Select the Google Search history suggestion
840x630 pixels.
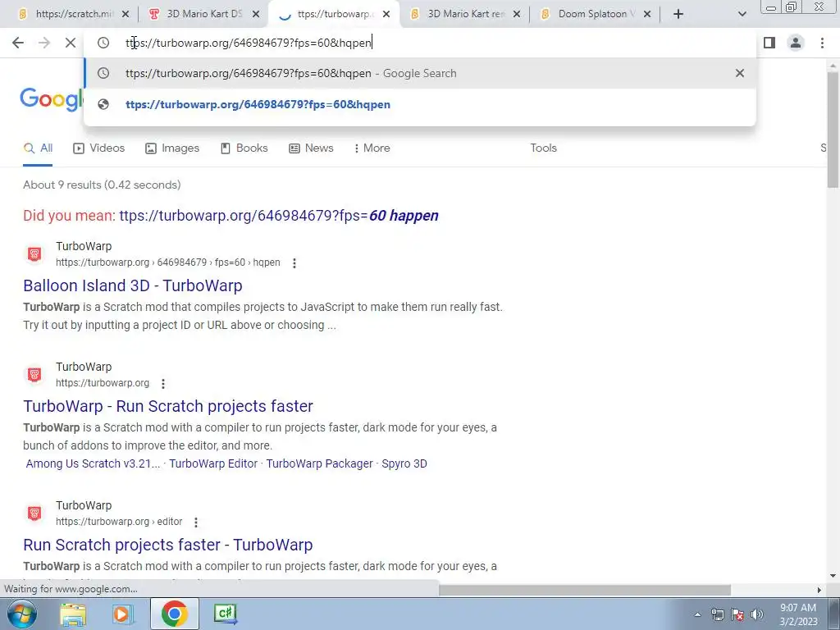point(420,73)
